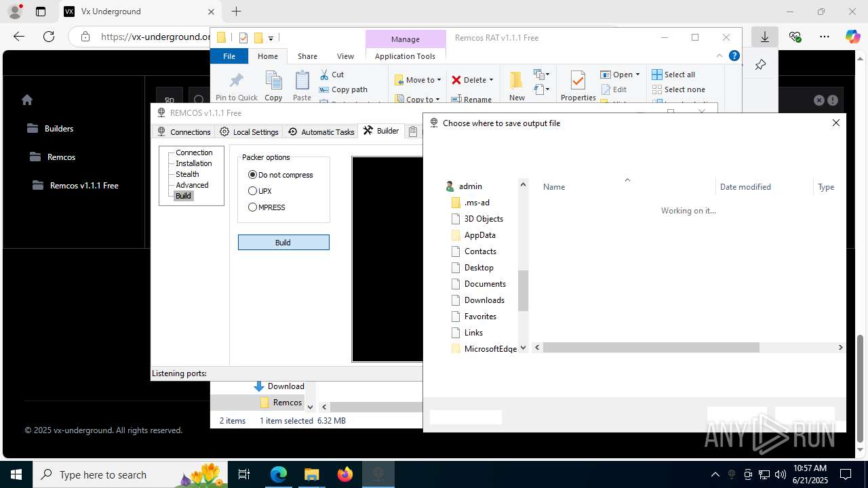The width and height of the screenshot is (868, 488).
Task: Open Remcos v1.1.1 Free folder link
Action: click(75, 185)
